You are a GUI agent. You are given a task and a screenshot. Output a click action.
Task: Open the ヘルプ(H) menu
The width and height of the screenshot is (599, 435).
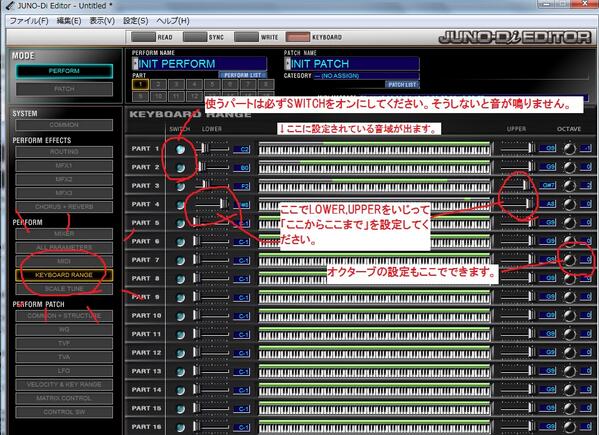173,21
